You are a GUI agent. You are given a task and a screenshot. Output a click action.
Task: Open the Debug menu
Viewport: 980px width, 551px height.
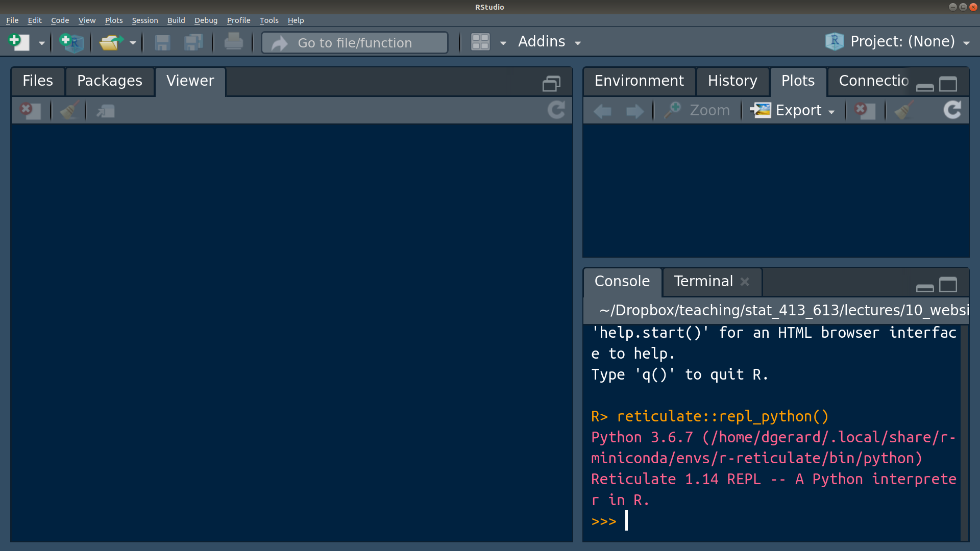point(206,20)
